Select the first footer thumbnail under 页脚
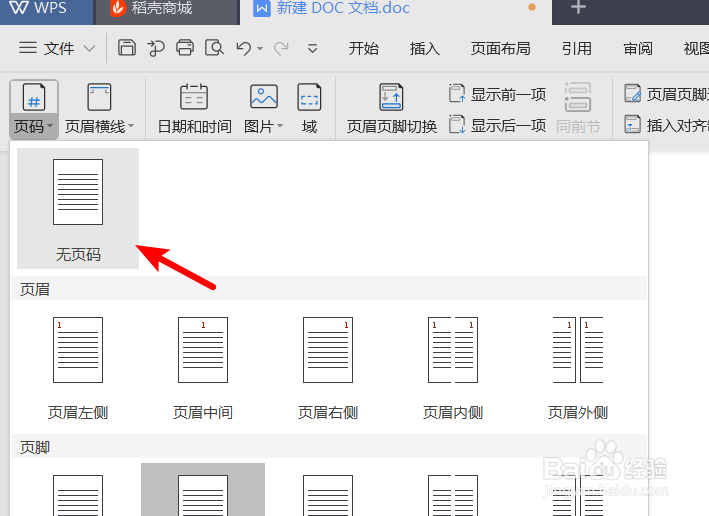 (78, 495)
